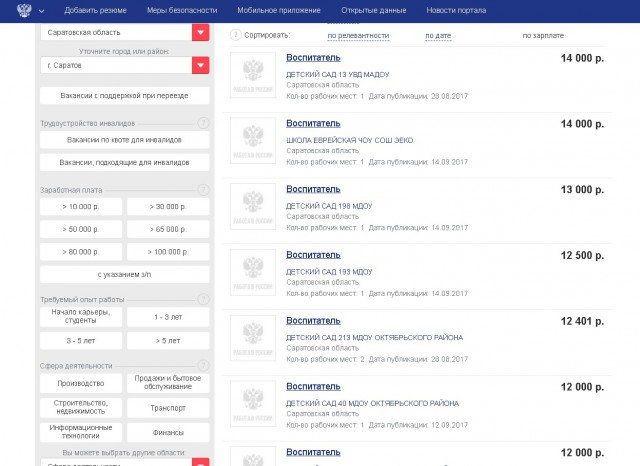Choose experience '1 - 3 лет'

point(168,317)
